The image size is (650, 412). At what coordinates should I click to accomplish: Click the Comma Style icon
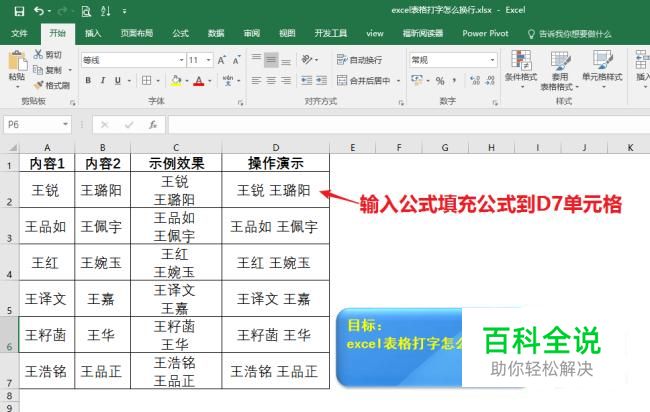pos(455,80)
